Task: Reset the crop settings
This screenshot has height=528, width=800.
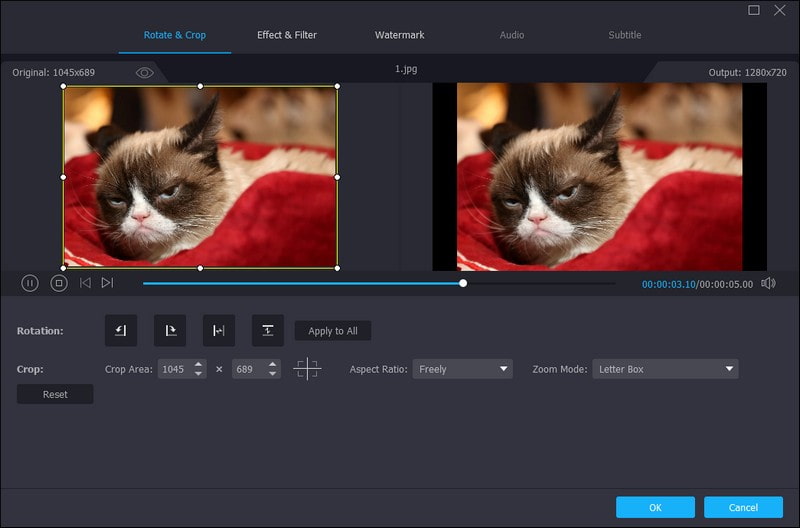Action: 55,394
